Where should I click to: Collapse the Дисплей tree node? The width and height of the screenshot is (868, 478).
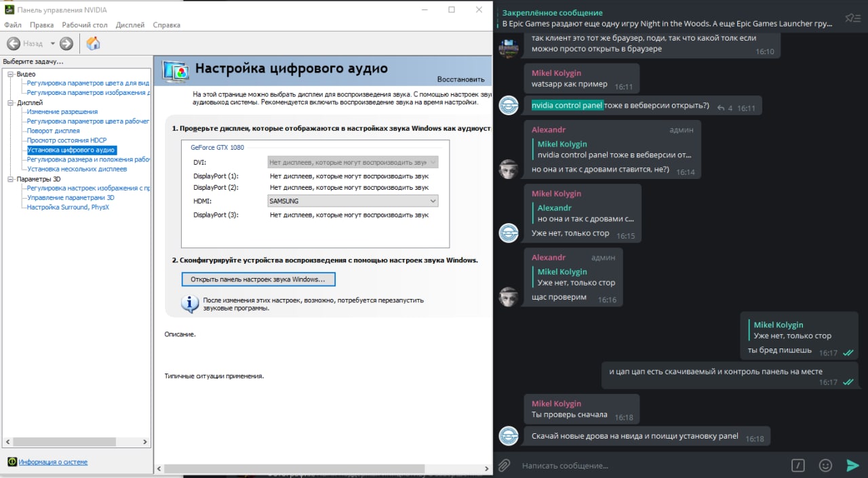point(11,102)
